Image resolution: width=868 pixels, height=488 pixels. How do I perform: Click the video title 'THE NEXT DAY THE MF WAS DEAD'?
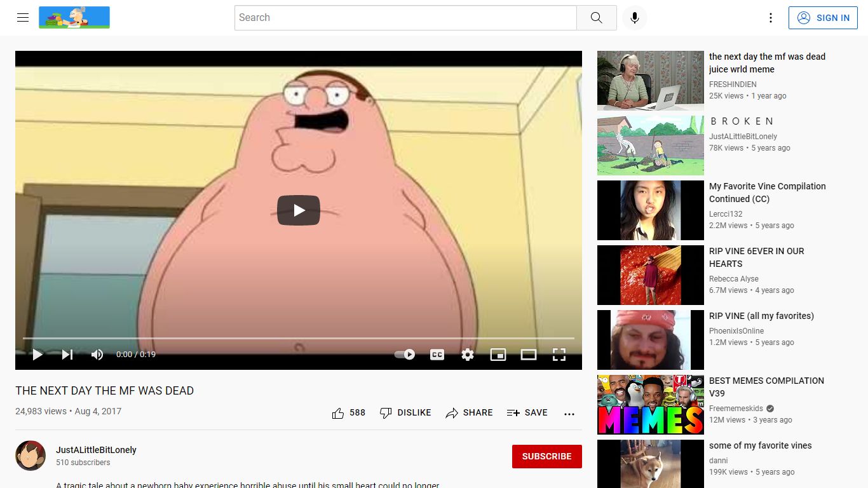(104, 391)
